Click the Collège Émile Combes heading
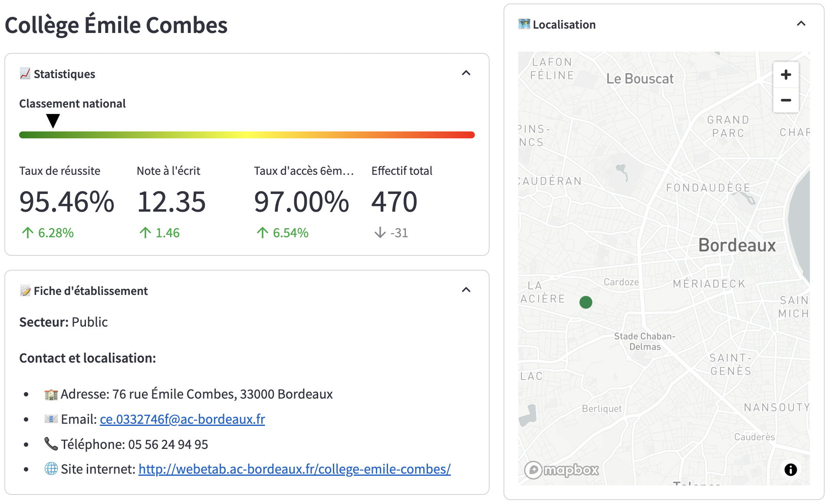This screenshot has height=504, width=829. point(116,25)
